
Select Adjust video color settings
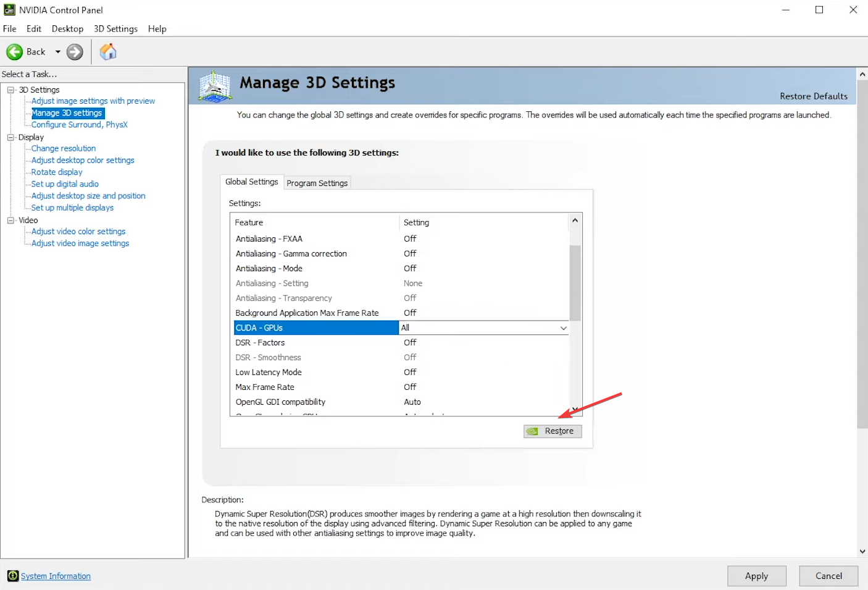click(x=78, y=231)
